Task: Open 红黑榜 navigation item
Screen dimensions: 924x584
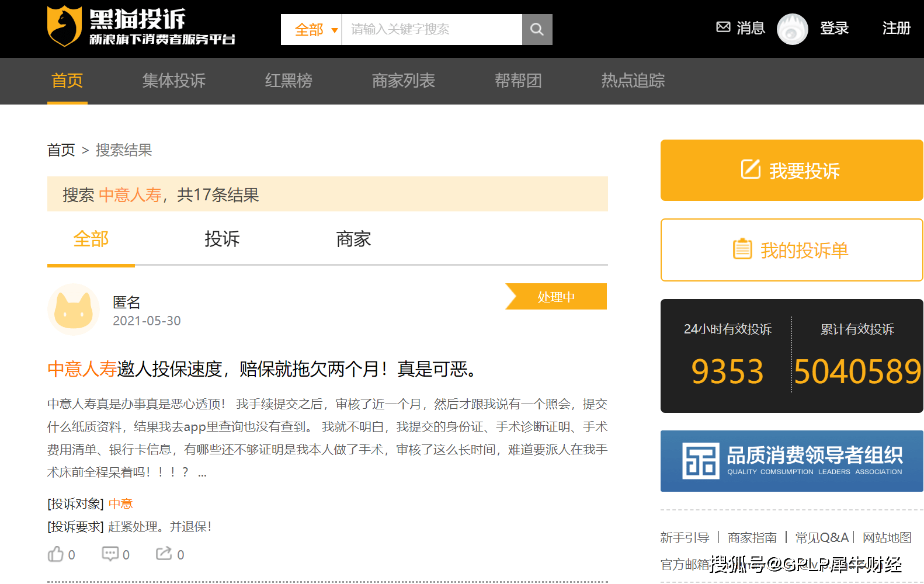Action: pos(289,81)
